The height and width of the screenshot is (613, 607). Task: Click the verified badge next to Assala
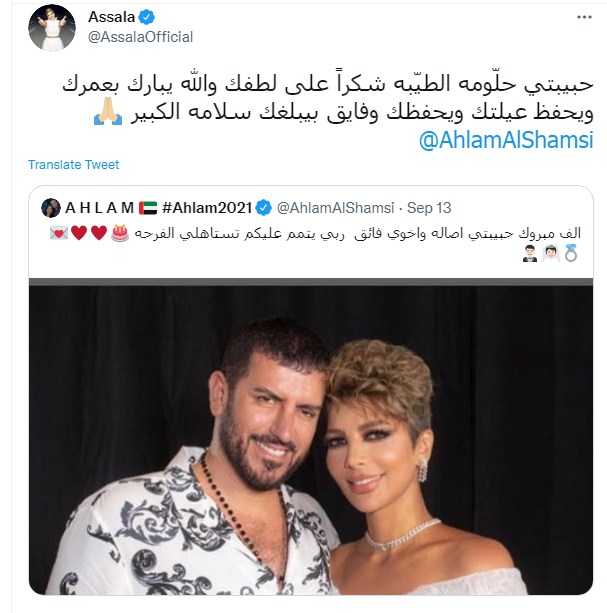(147, 17)
